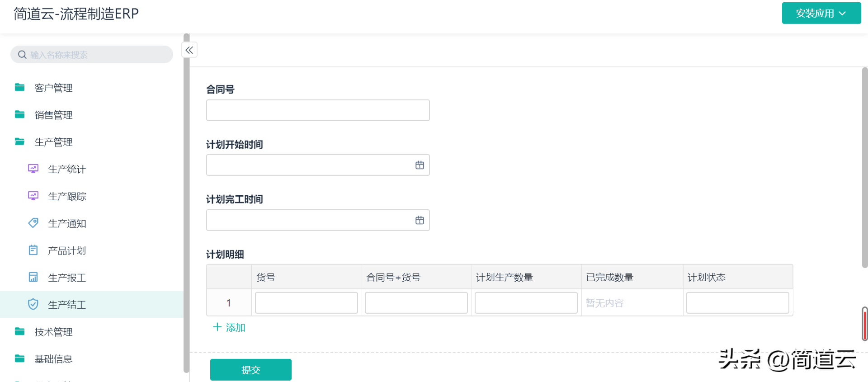Click the 生产结工 shield icon

(33, 304)
